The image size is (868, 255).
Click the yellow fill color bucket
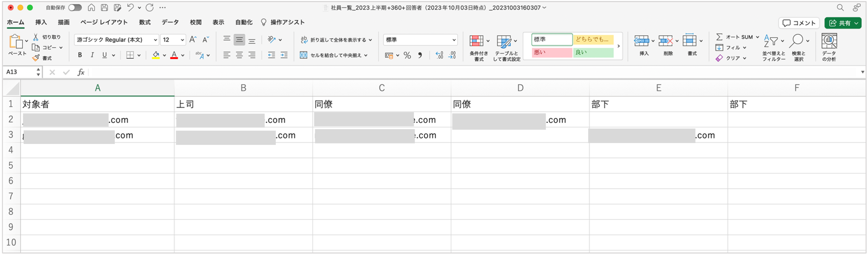point(156,55)
